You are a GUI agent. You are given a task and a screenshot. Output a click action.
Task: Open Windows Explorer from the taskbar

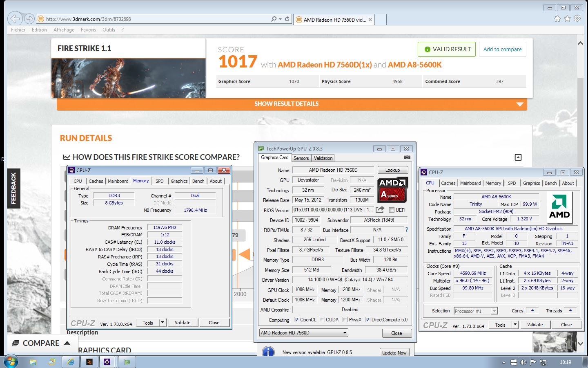point(33,362)
